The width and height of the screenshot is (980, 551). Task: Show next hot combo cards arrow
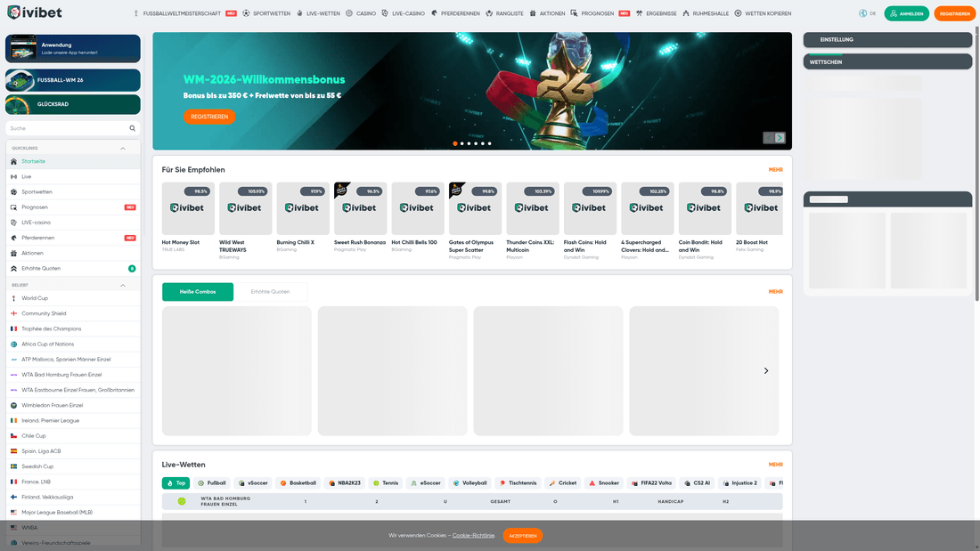click(x=766, y=371)
